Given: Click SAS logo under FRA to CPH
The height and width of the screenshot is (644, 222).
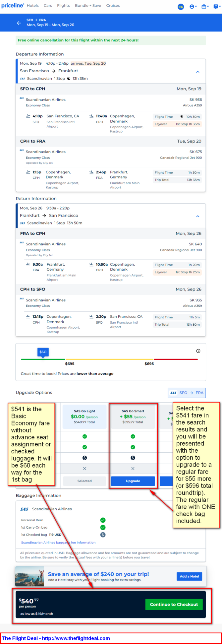Looking at the screenshot, I should 22,242.
